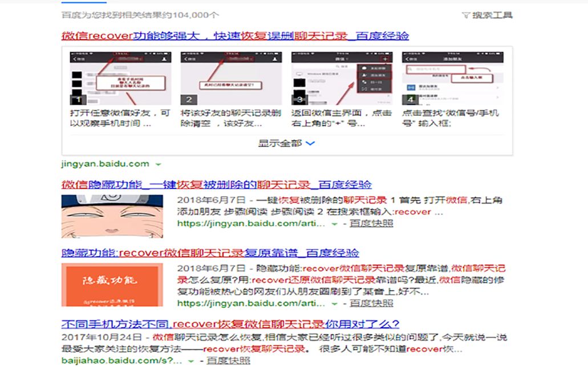588x367 pixels.
Task: Click URL under 一键恢复被删除的聊天记录 result
Action: coord(251,223)
